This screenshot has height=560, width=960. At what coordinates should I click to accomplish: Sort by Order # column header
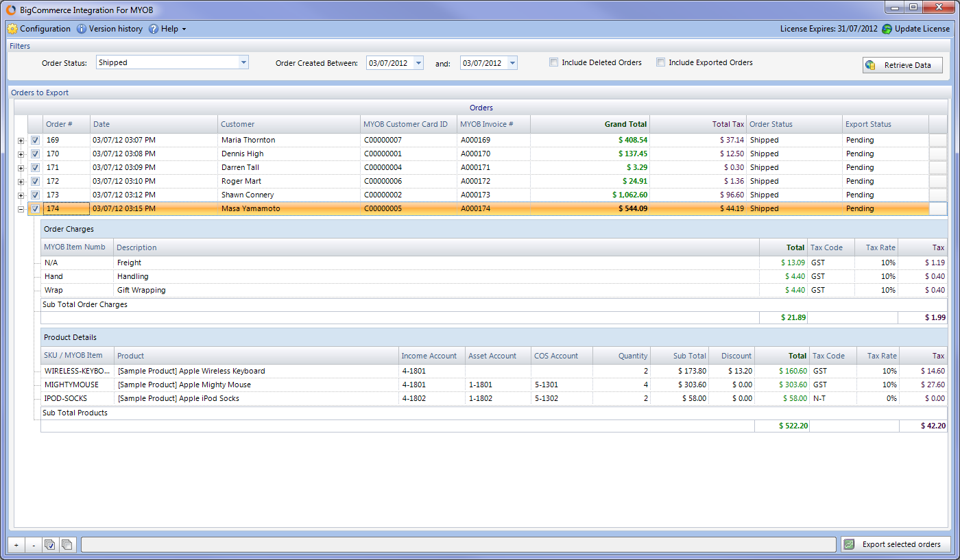point(66,124)
